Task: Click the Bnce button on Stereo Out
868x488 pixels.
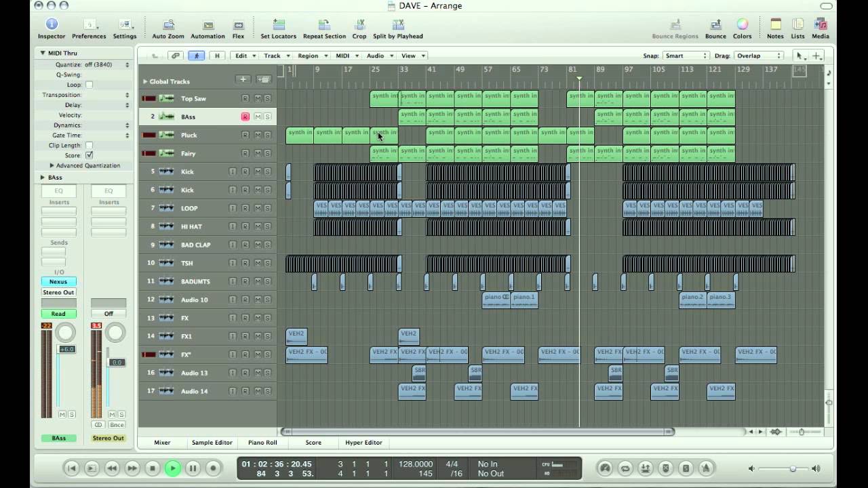Action: [117, 425]
